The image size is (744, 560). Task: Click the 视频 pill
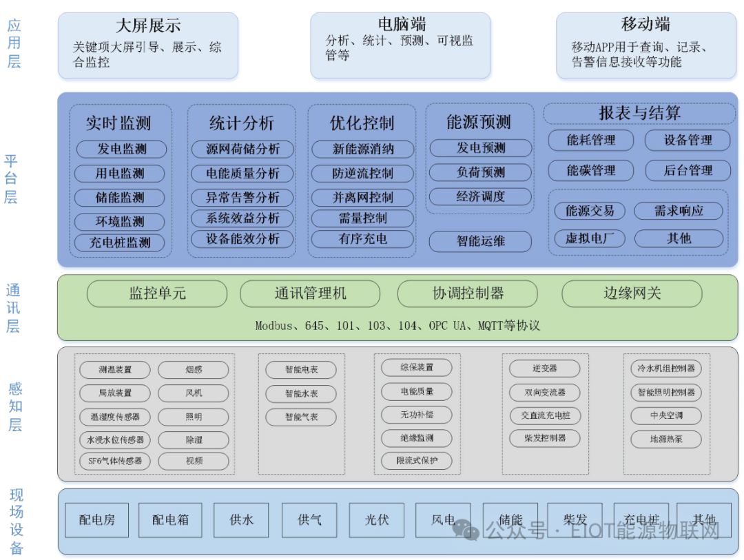[194, 461]
